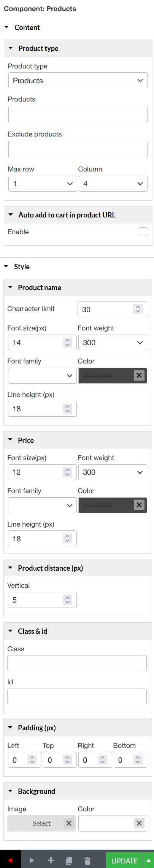Screen dimensions: 154x868
Task: Open the Product type dropdown
Action: tap(78, 81)
